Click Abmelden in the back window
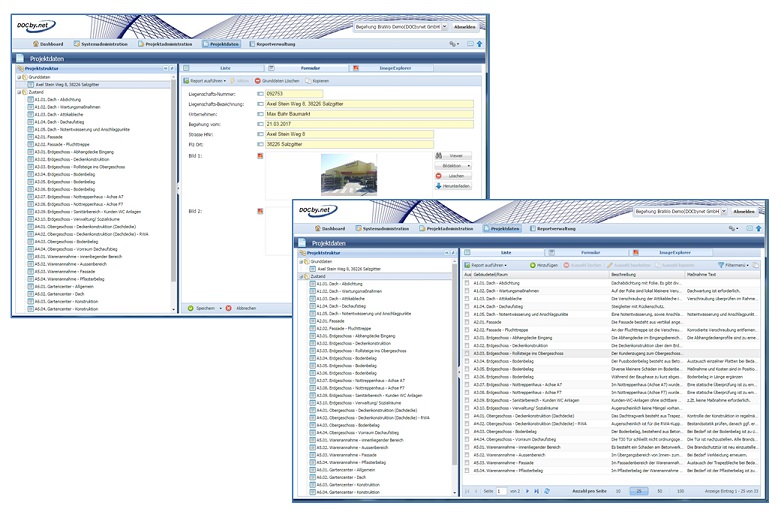The width and height of the screenshot is (781, 515). click(464, 27)
